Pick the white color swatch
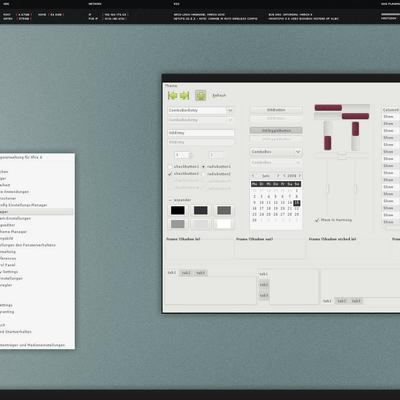This screenshot has width=400, height=400. coord(224,224)
